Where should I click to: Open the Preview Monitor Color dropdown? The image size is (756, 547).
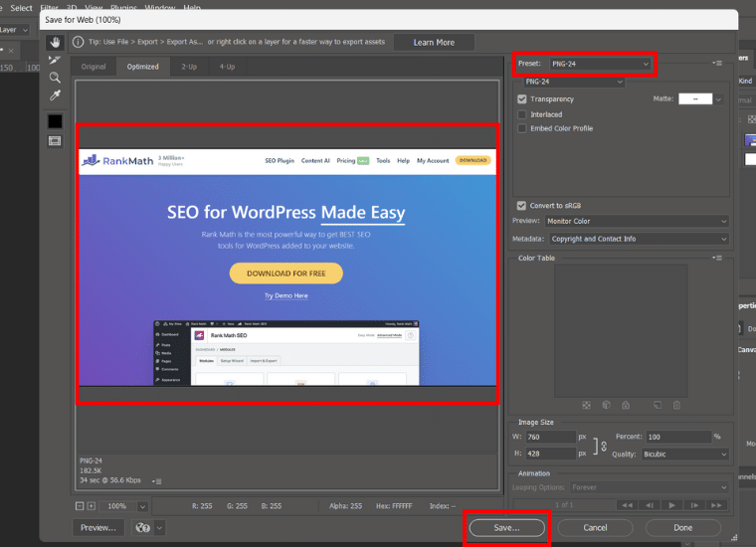click(x=637, y=221)
